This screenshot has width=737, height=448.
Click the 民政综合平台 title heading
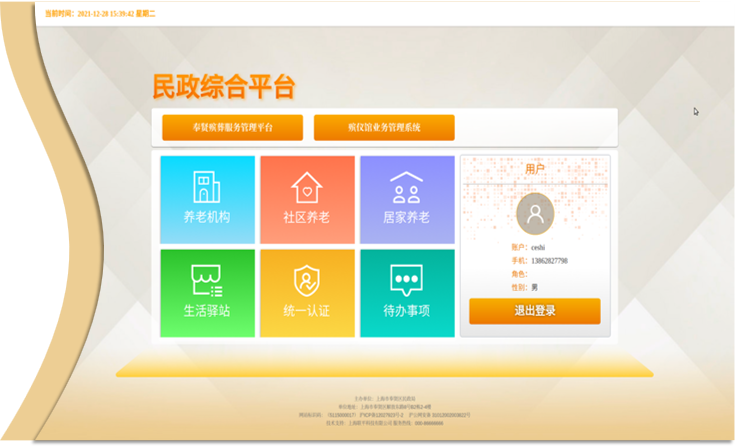point(224,86)
